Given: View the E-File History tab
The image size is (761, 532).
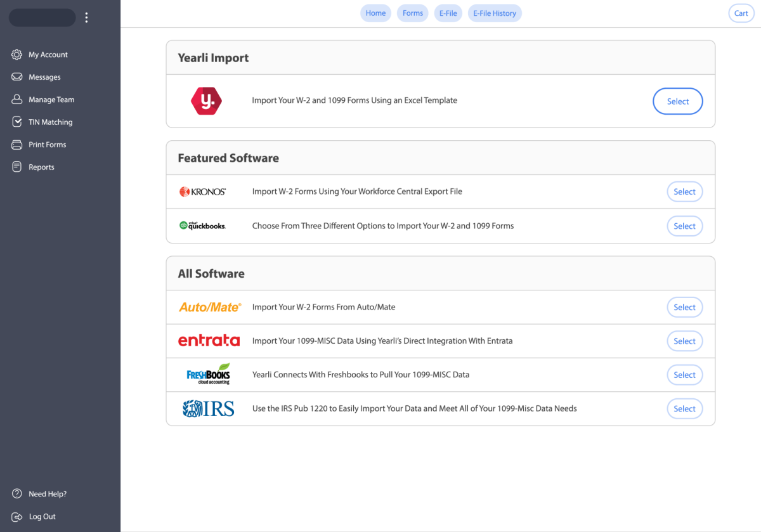Looking at the screenshot, I should pyautogui.click(x=495, y=13).
